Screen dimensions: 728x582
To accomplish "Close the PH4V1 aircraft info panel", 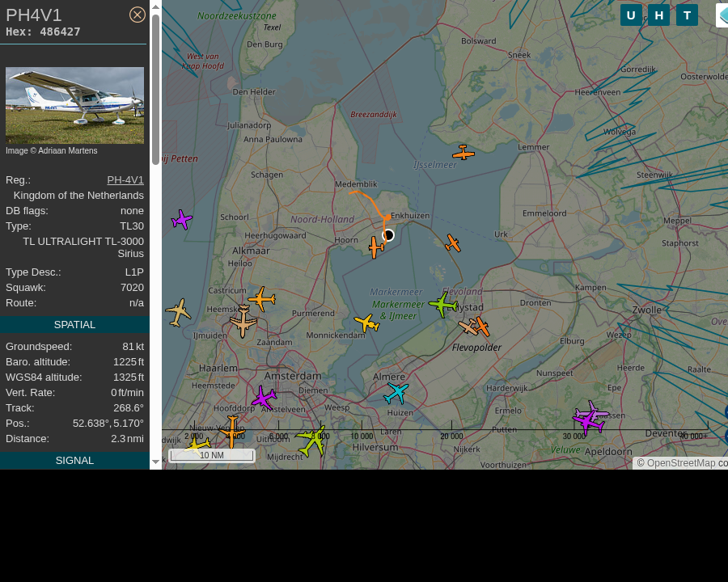I will click(137, 15).
